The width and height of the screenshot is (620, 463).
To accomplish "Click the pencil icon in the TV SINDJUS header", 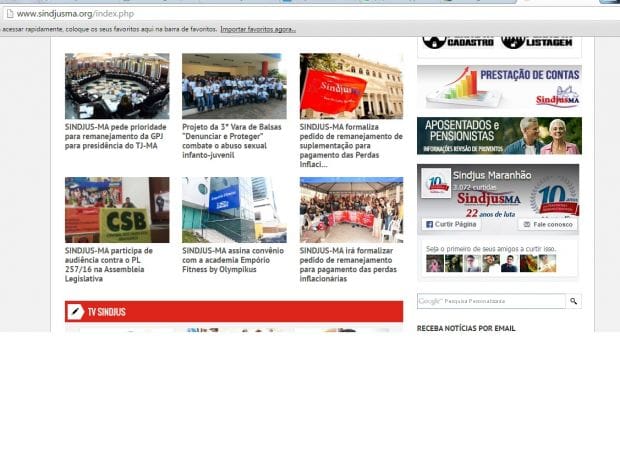I will 76,312.
